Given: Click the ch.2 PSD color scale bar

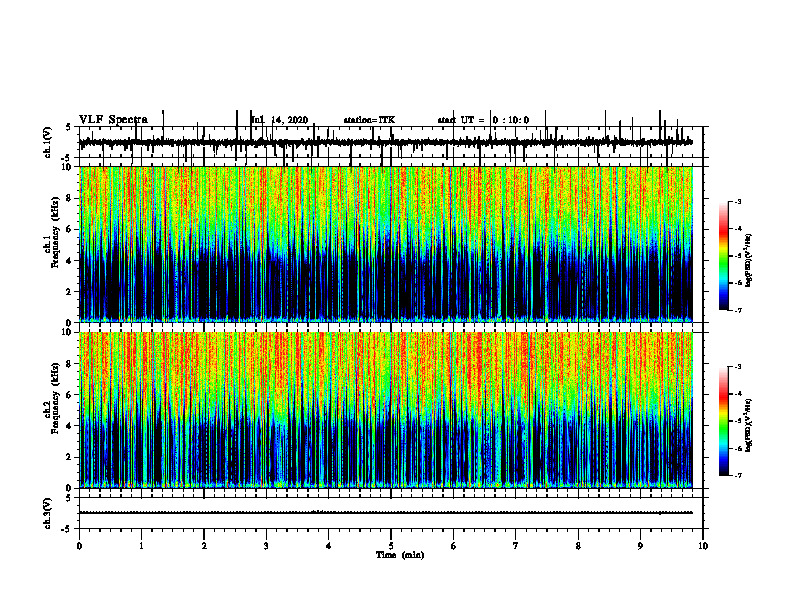Looking at the screenshot, I should click(724, 421).
